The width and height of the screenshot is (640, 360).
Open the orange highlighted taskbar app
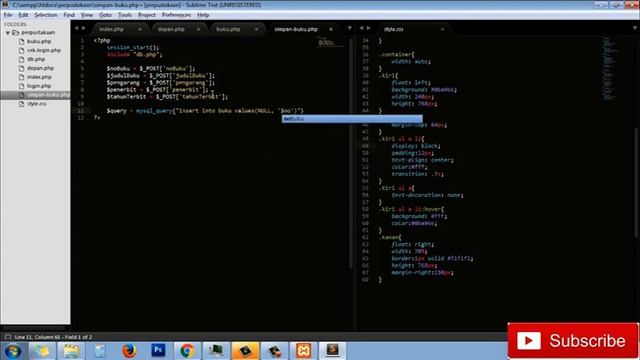(245, 351)
